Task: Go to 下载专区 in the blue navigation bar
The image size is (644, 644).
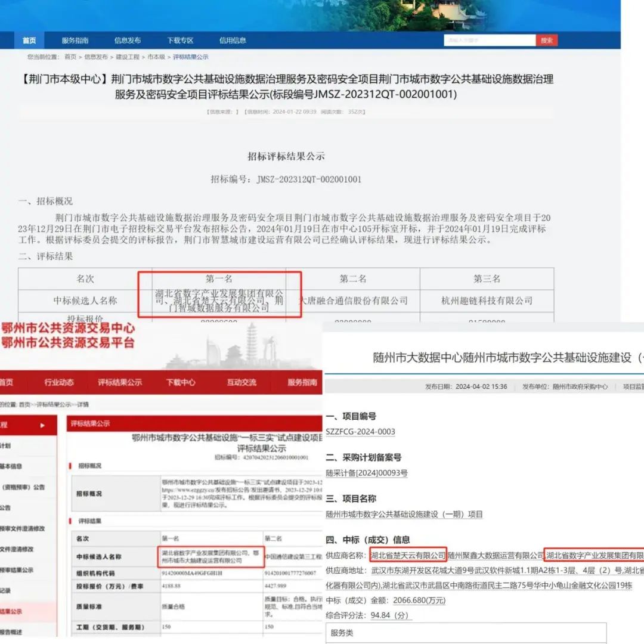Action: tap(180, 41)
